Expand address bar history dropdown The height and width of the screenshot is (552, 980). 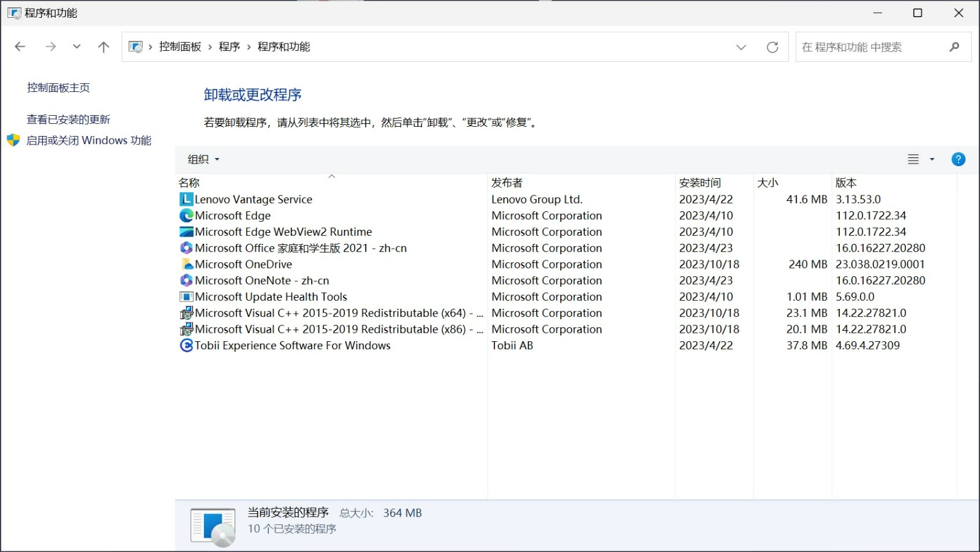tap(741, 47)
